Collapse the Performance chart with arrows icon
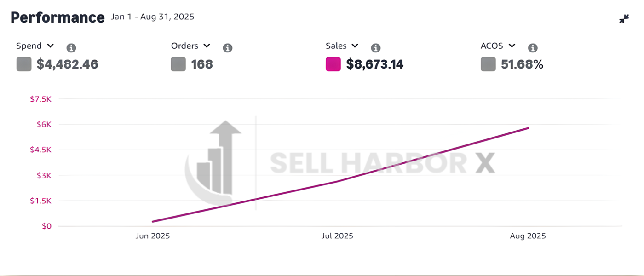 point(624,19)
